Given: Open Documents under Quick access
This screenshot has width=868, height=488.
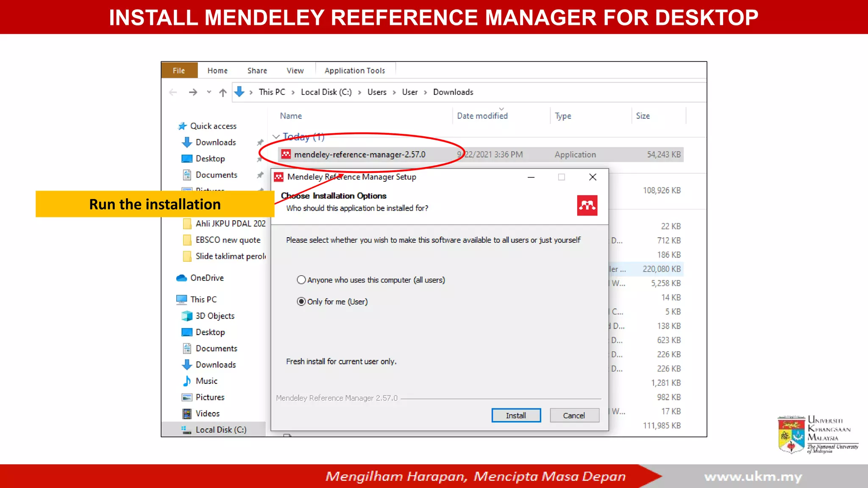Looking at the screenshot, I should [x=216, y=175].
